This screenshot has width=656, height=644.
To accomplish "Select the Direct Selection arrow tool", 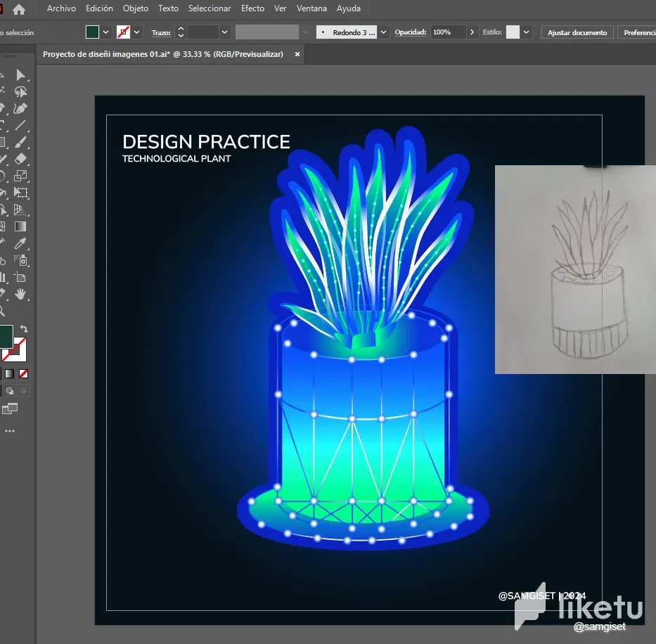I will point(20,75).
